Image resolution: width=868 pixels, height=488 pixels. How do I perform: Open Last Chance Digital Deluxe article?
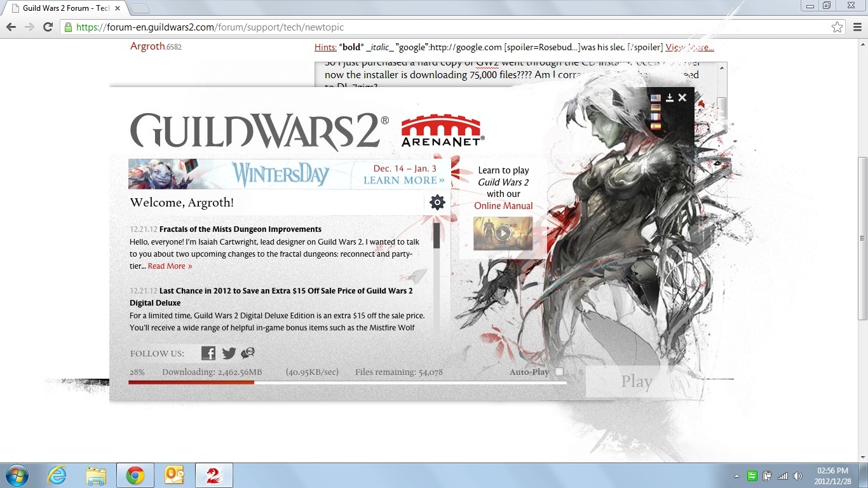[271, 297]
